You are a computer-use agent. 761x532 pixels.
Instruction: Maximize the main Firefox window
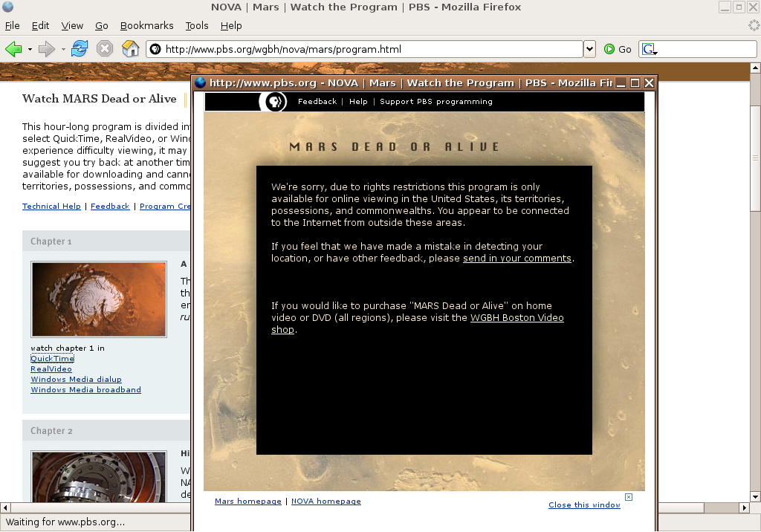[739, 7]
